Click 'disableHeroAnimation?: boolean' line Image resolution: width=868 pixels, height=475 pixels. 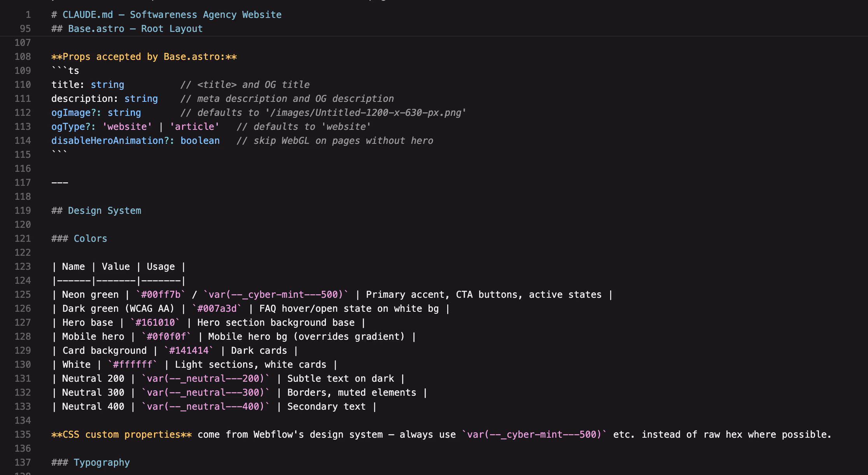pos(135,141)
